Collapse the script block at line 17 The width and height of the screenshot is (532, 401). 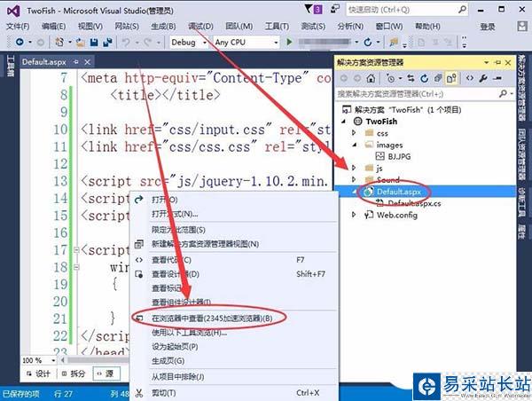(x=76, y=250)
